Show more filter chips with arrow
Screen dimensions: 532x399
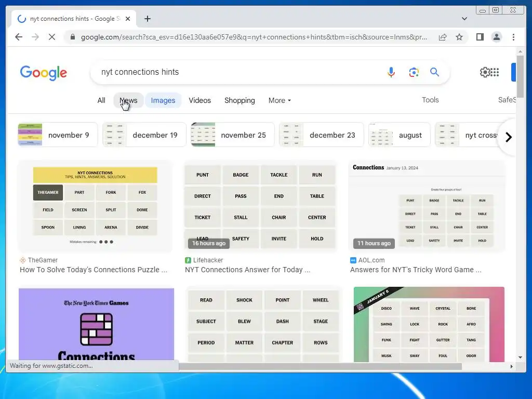(x=508, y=137)
